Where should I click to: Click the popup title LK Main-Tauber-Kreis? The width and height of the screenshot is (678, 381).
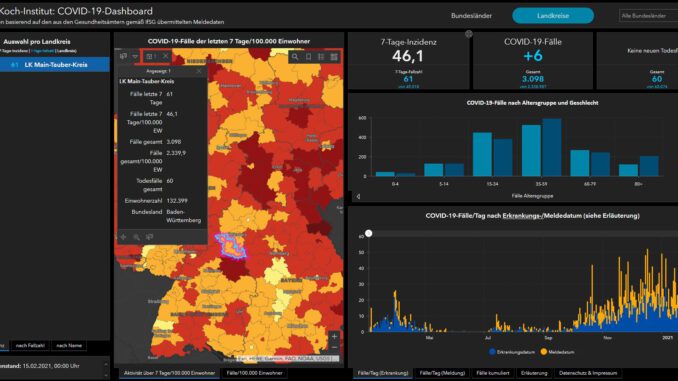[x=147, y=81]
